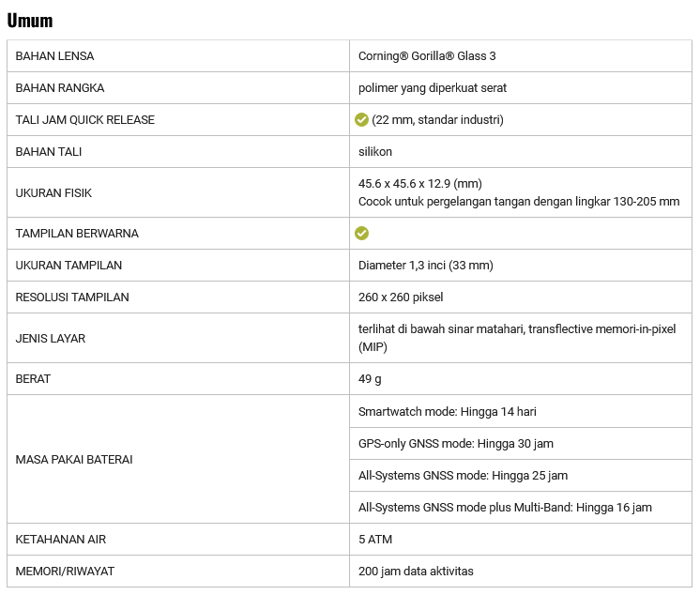This screenshot has height=595, width=700.
Task: Click the silikon strap material value
Action: point(375,152)
